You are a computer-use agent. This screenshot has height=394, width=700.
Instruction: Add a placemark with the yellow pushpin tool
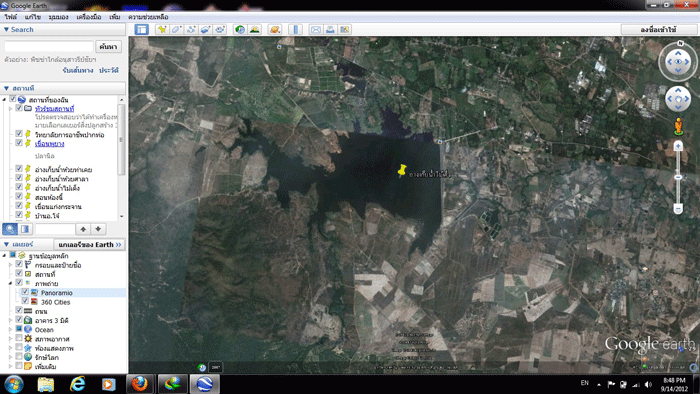(162, 29)
